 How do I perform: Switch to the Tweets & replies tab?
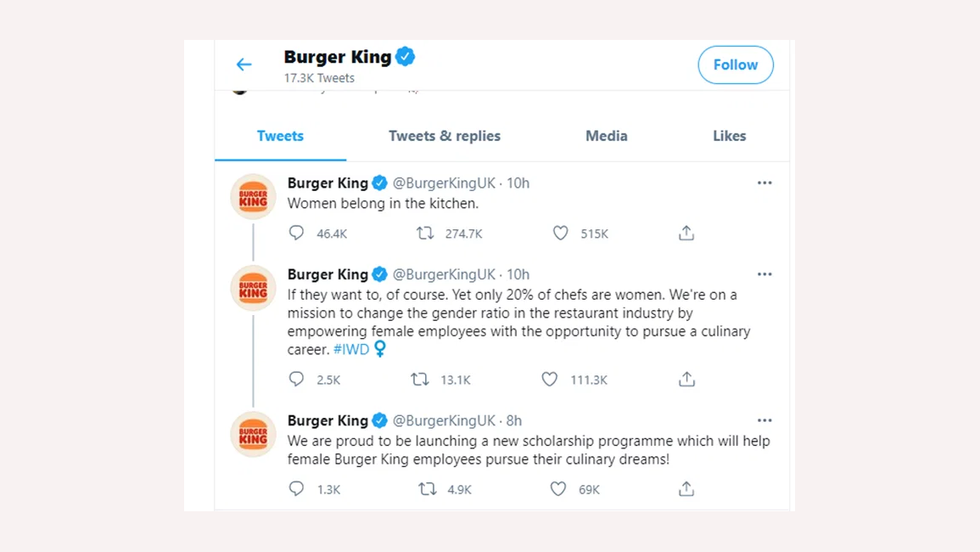coord(444,136)
